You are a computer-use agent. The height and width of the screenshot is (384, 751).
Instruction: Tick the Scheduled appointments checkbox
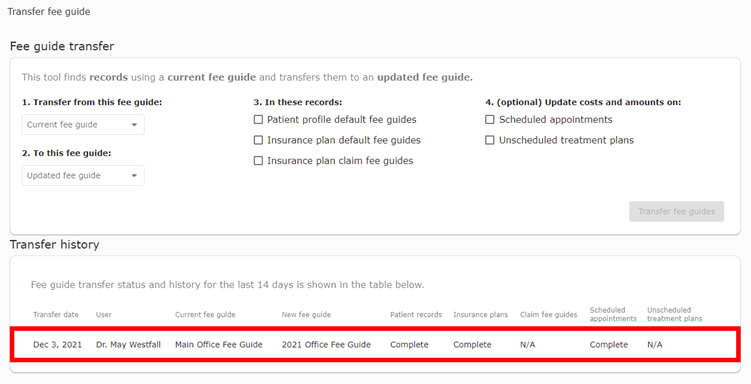pyautogui.click(x=489, y=120)
